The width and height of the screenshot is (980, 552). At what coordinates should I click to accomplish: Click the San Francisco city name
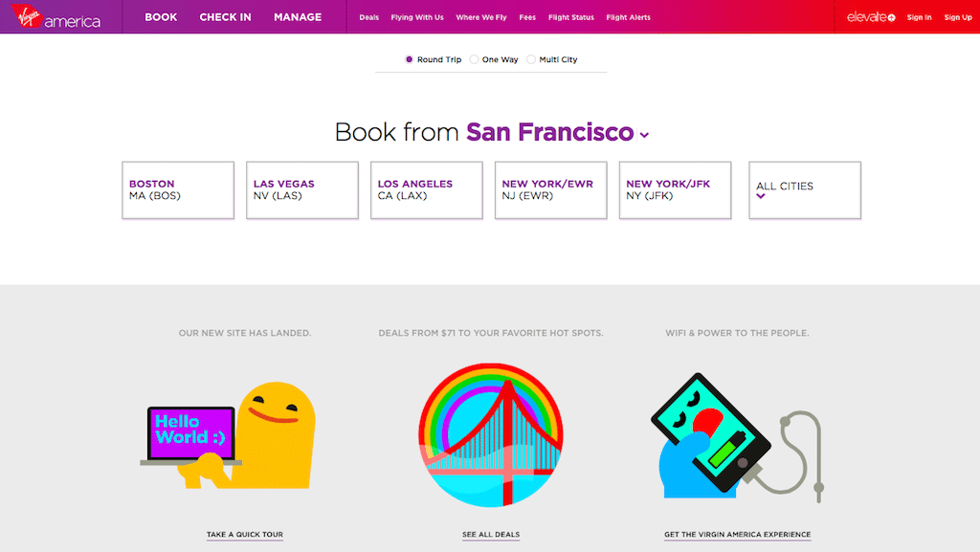click(550, 132)
